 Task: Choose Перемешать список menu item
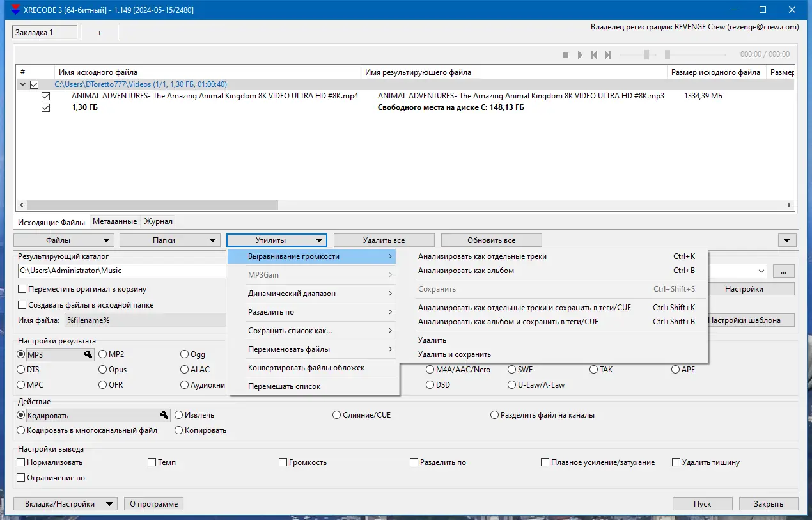tap(313, 386)
